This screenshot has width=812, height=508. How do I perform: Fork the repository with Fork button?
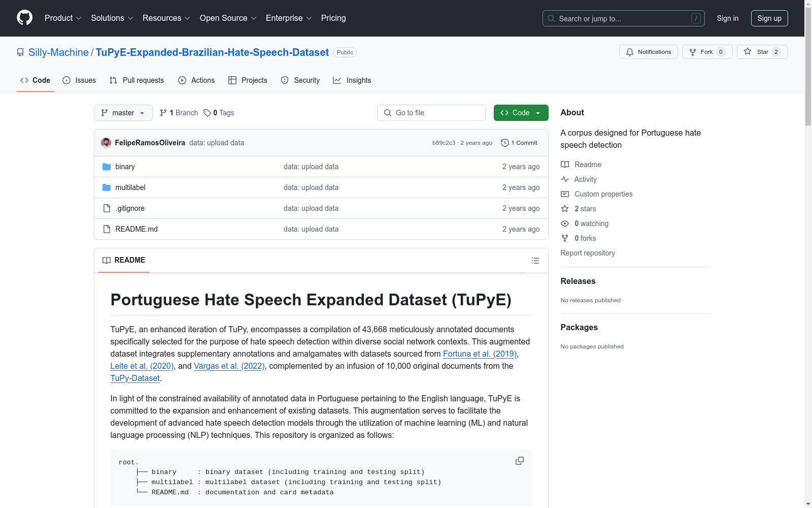707,52
